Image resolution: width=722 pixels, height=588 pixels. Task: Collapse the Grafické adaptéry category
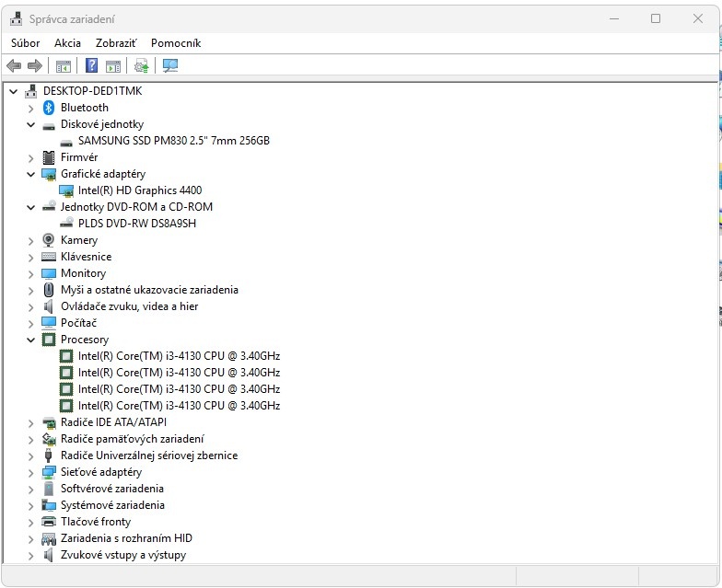coord(31,175)
